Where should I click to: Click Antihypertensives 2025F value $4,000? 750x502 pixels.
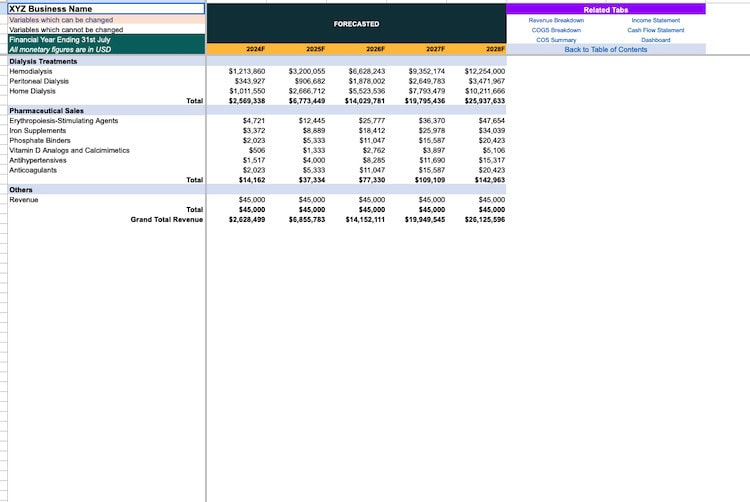click(x=314, y=160)
